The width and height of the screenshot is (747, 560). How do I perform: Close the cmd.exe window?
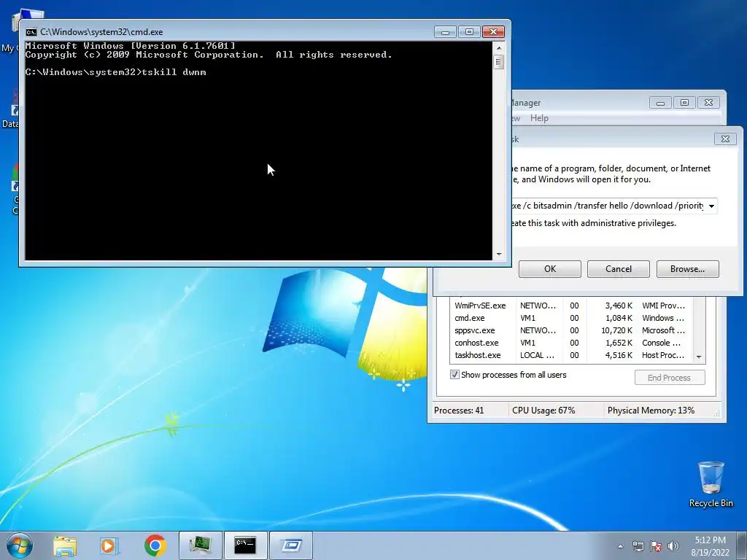pyautogui.click(x=494, y=32)
